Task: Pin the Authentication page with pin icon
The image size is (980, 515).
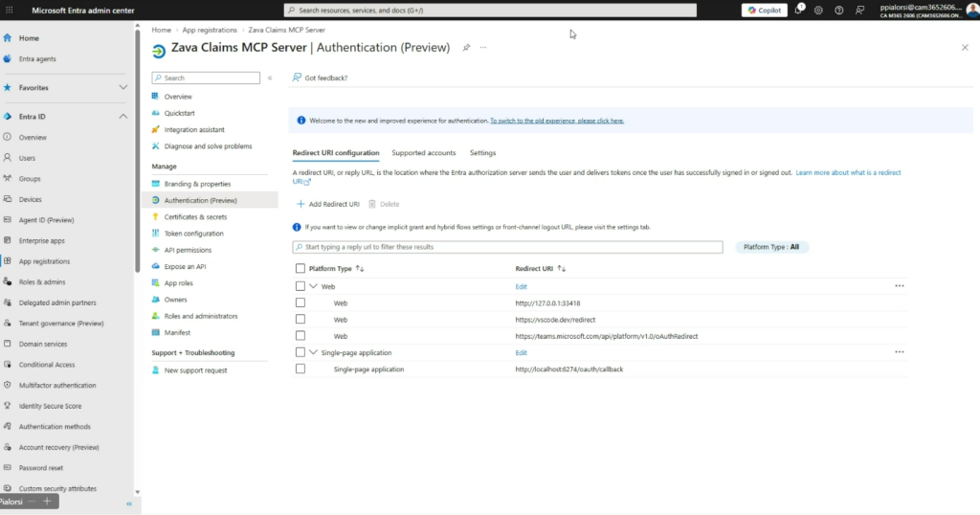Action: tap(466, 47)
